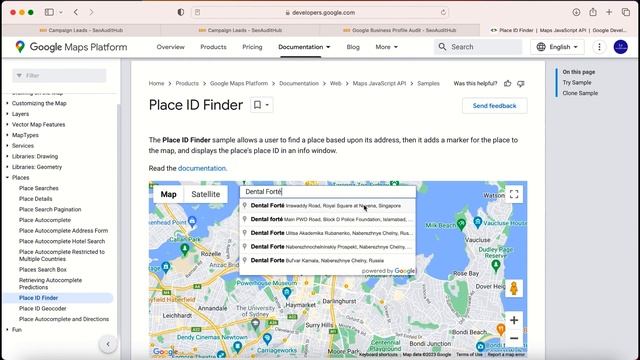This screenshot has width=640, height=360.
Task: Click the thumbs up helpful icon
Action: pyautogui.click(x=507, y=84)
